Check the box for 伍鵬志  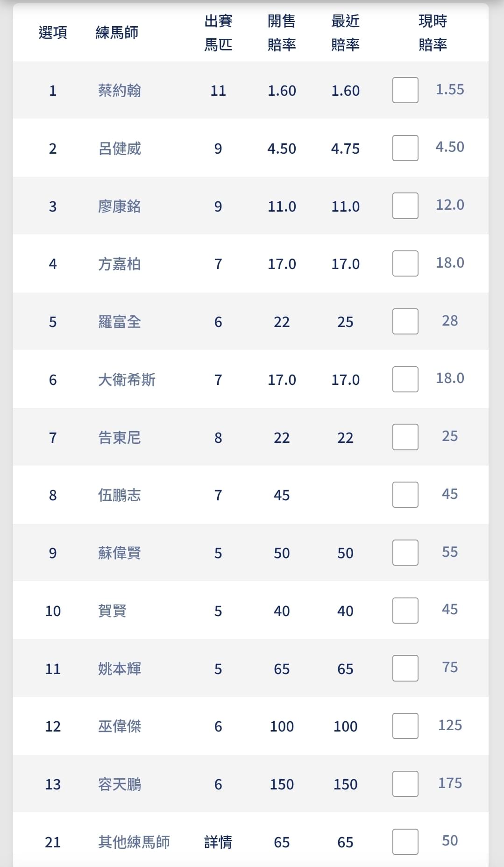point(405,495)
